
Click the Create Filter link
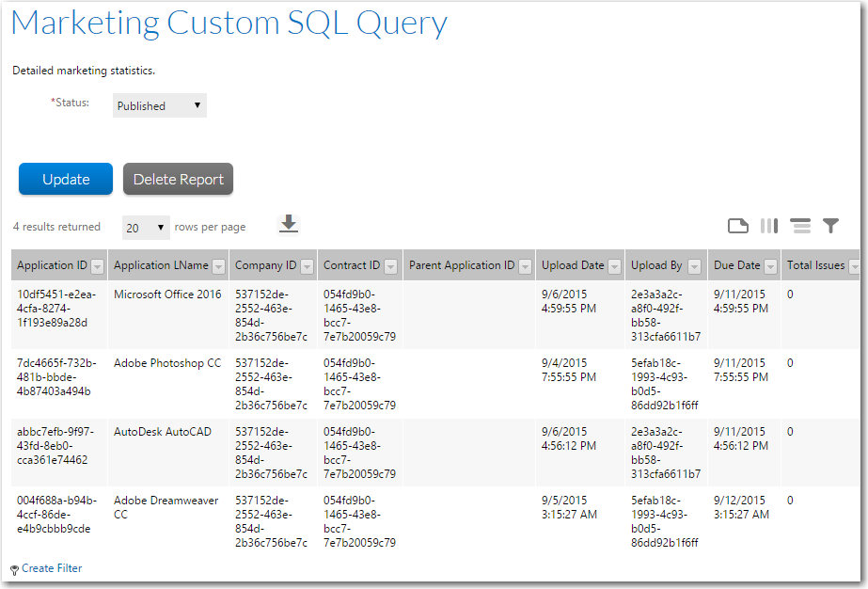(x=52, y=568)
